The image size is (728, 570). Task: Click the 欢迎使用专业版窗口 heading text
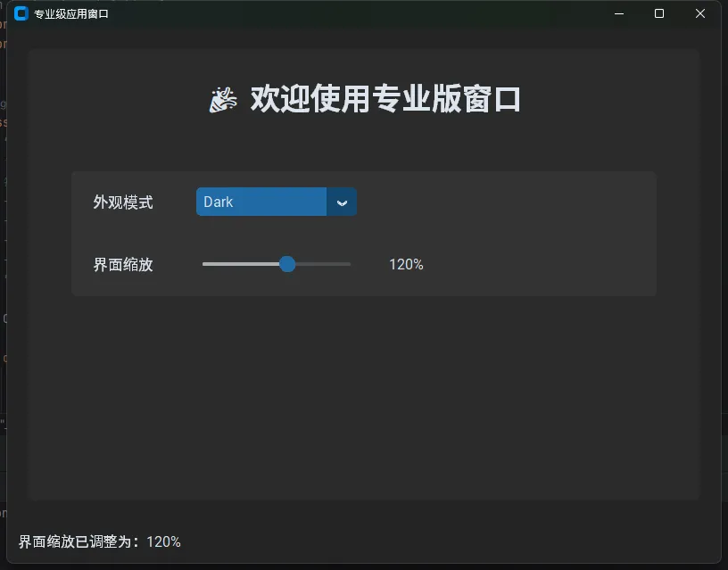tap(385, 99)
